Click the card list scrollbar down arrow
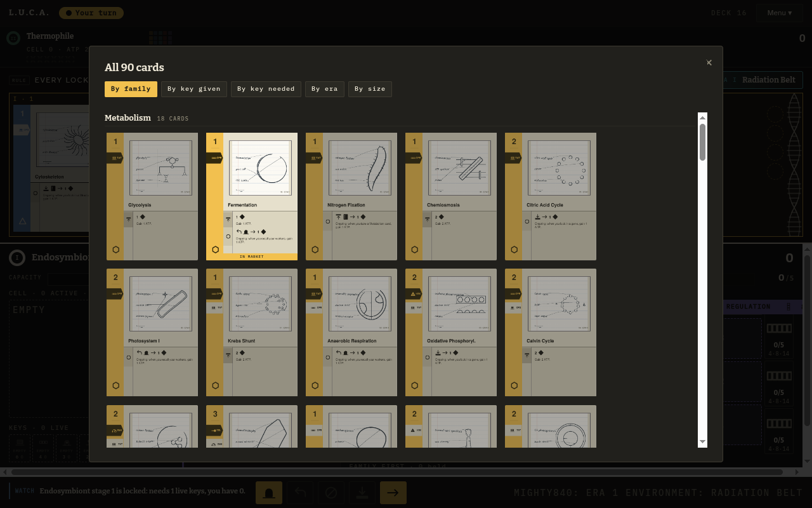 [702, 442]
